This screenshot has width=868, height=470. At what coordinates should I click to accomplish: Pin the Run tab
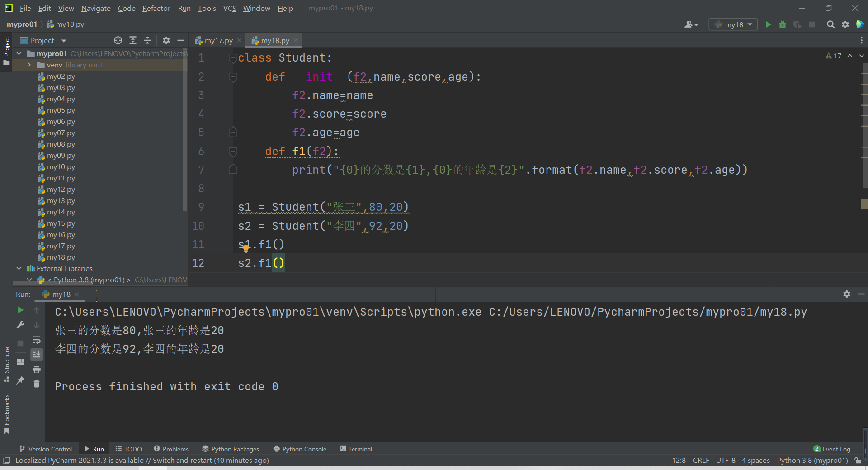pos(20,380)
